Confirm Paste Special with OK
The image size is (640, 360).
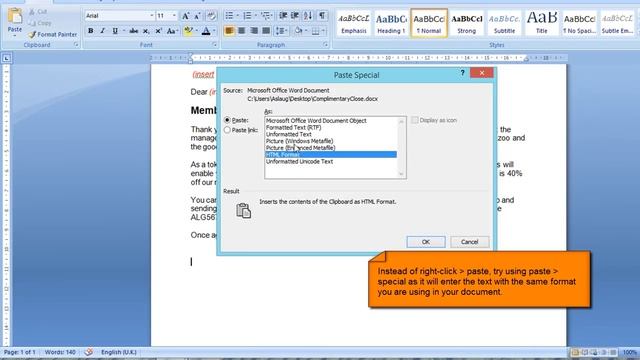(426, 242)
